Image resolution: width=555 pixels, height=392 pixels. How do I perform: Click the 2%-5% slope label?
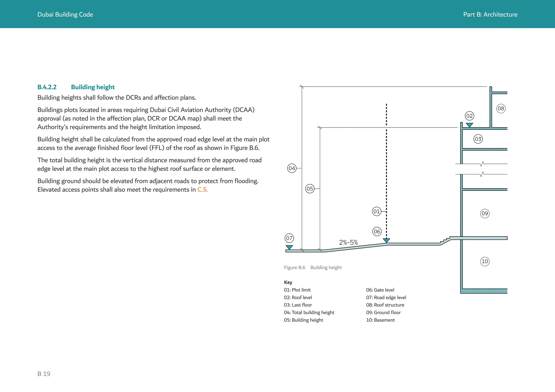[348, 242]
